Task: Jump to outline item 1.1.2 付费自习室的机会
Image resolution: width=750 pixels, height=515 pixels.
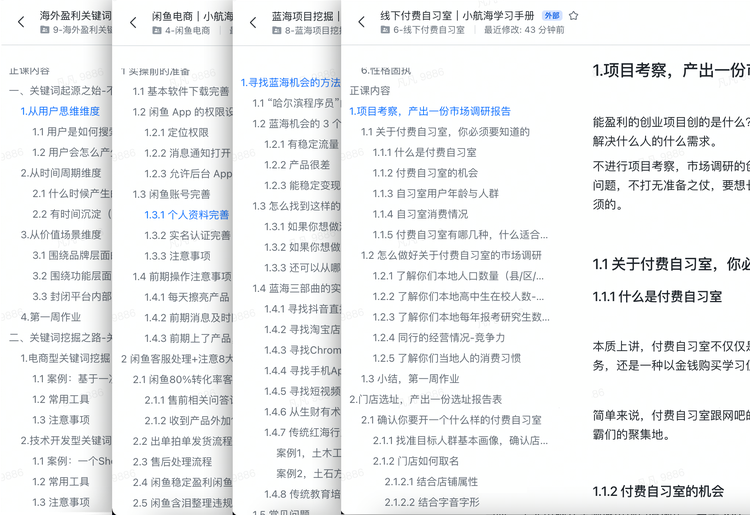Action: pos(425,173)
